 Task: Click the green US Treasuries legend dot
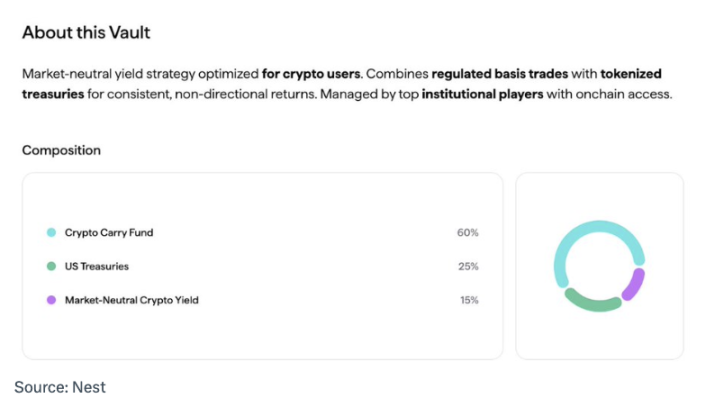coord(51,266)
